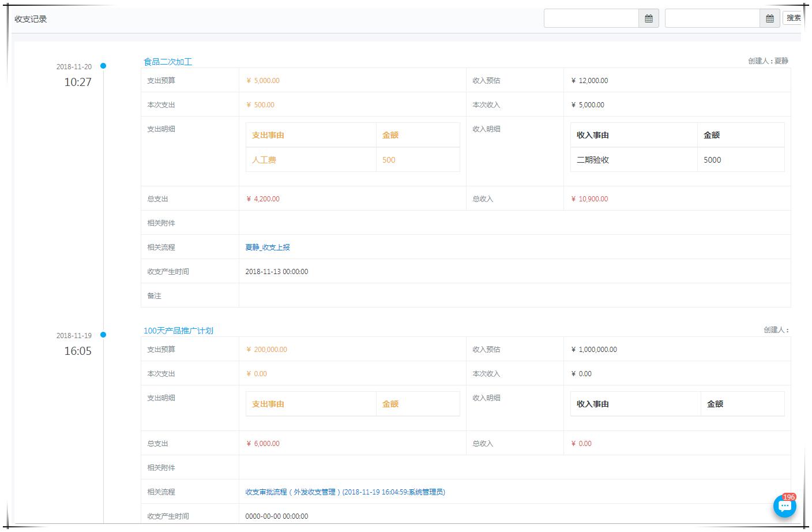
Task: Open the 100天产品推广计划 record
Action: (178, 331)
